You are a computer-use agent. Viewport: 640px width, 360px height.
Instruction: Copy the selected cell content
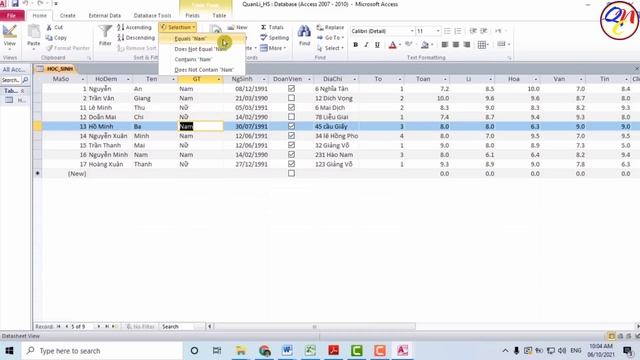pyautogui.click(x=56, y=38)
